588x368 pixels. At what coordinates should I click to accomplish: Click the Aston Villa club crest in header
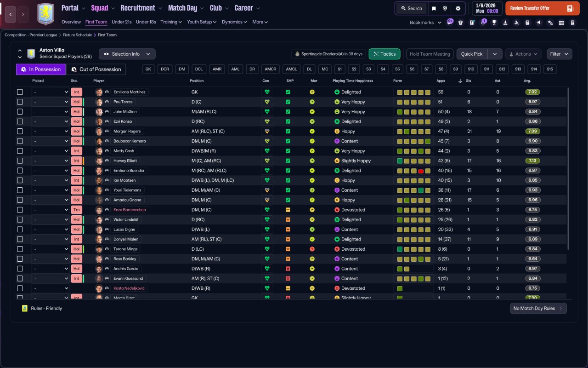45,14
